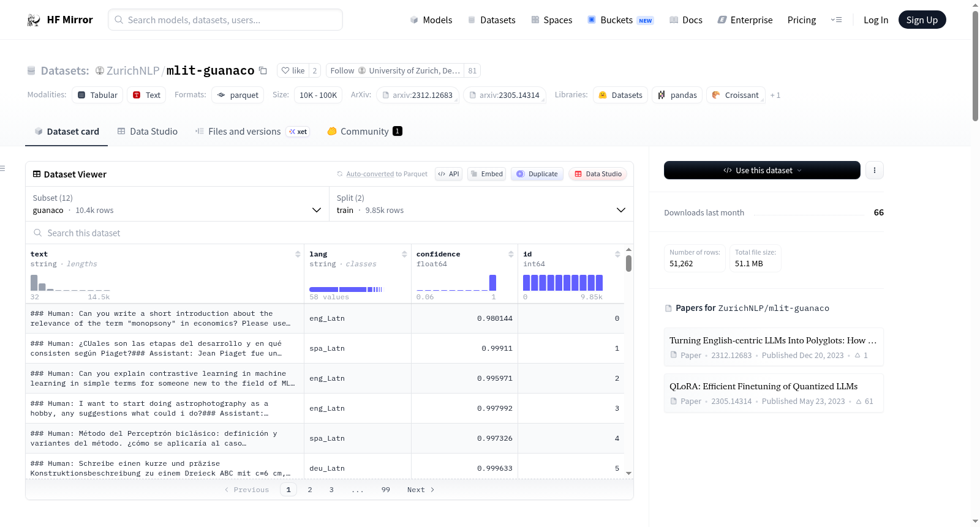The image size is (980, 527).
Task: Click the Log In link
Action: tap(876, 20)
